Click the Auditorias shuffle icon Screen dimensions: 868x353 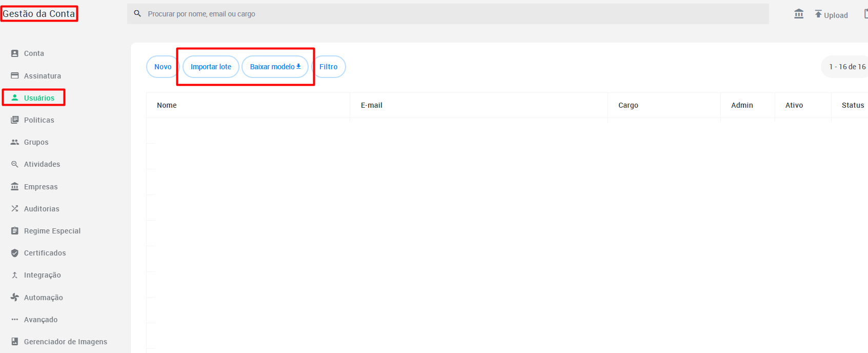point(15,208)
